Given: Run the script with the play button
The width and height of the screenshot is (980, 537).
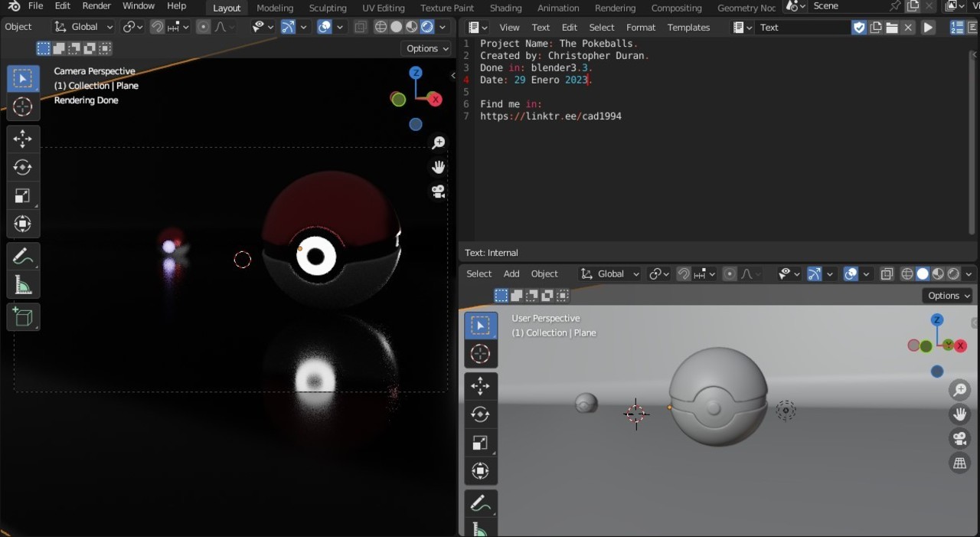Looking at the screenshot, I should point(928,28).
